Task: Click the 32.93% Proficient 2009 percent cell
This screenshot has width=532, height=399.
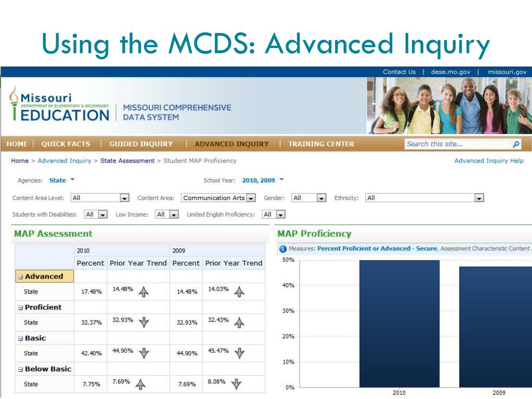Action: 187,323
